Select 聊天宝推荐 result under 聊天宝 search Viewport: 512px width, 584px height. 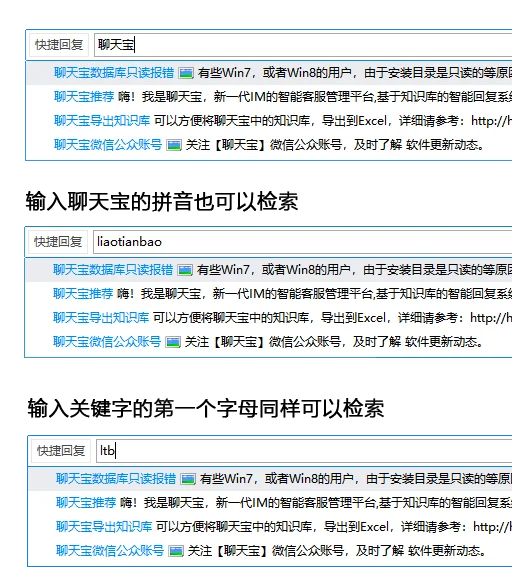click(x=84, y=97)
